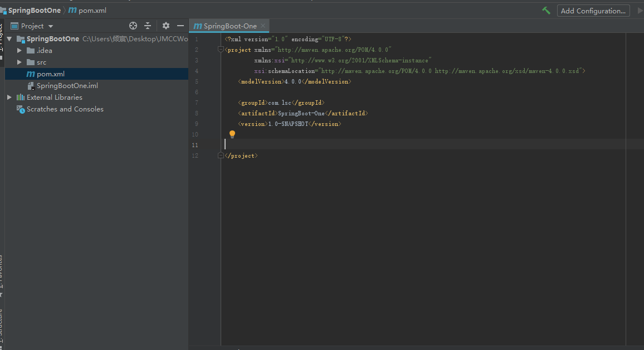644x350 pixels.
Task: Fold the opening project tag
Action: [221, 50]
